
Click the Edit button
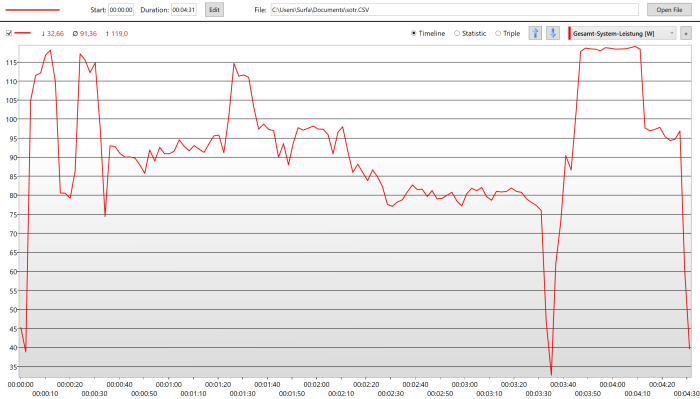point(214,10)
